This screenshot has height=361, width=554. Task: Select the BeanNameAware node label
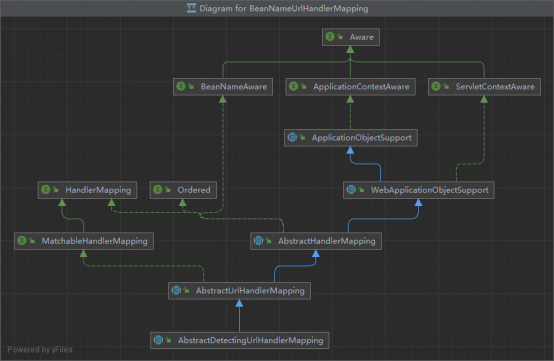coord(234,87)
